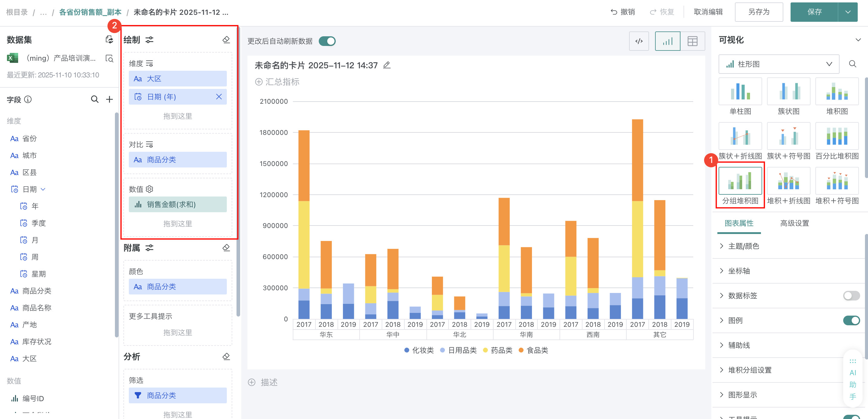Turn off the 图例 toggle
This screenshot has height=419, width=868.
point(851,320)
